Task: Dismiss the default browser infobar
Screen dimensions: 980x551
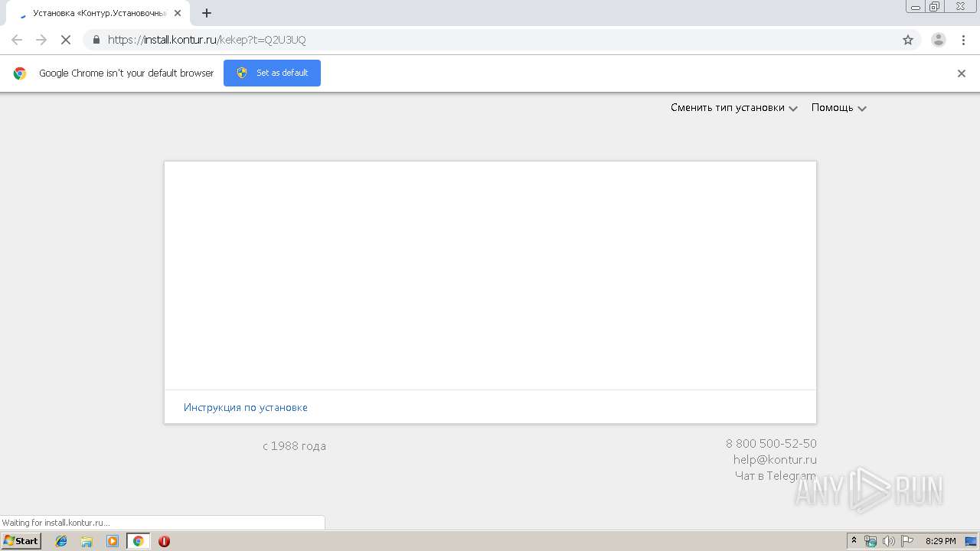Action: point(962,73)
